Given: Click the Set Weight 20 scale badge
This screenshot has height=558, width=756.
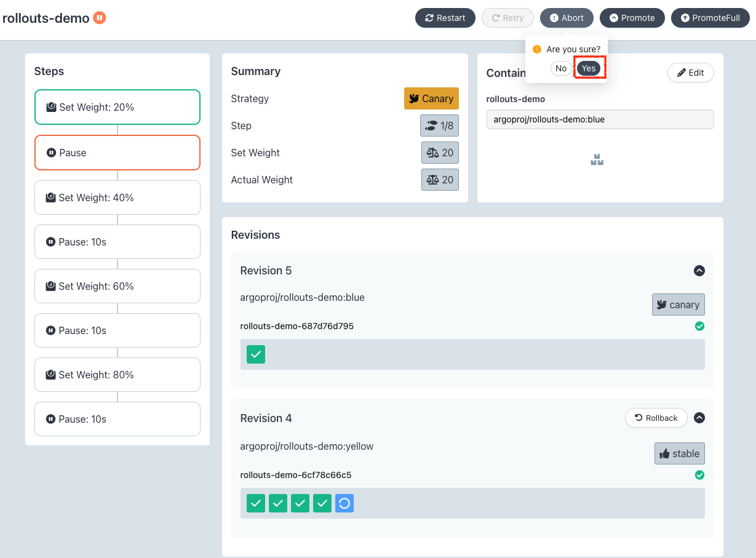Looking at the screenshot, I should 440,153.
